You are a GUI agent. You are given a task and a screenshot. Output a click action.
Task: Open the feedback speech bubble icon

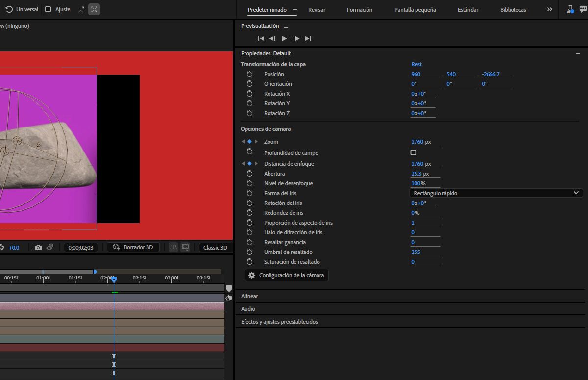583,10
